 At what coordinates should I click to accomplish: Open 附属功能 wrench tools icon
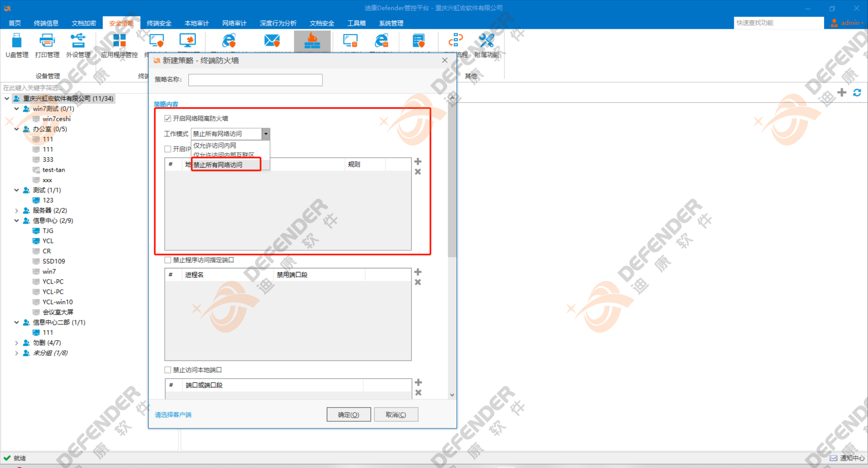click(x=487, y=45)
